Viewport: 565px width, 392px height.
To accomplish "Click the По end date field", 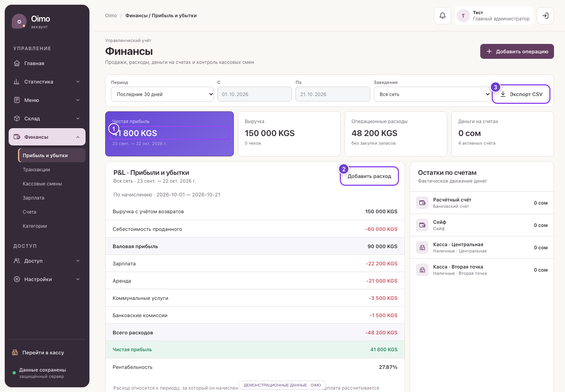I will tap(333, 94).
